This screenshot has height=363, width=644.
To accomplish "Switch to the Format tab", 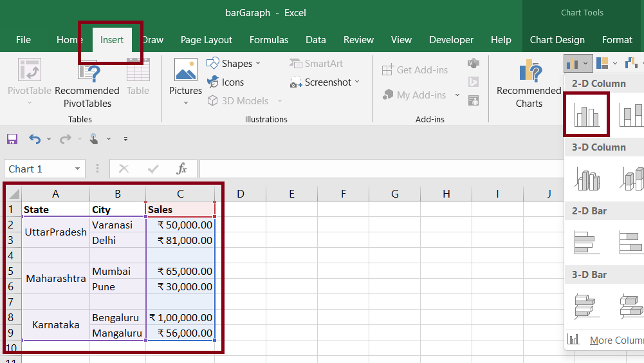I will (617, 40).
